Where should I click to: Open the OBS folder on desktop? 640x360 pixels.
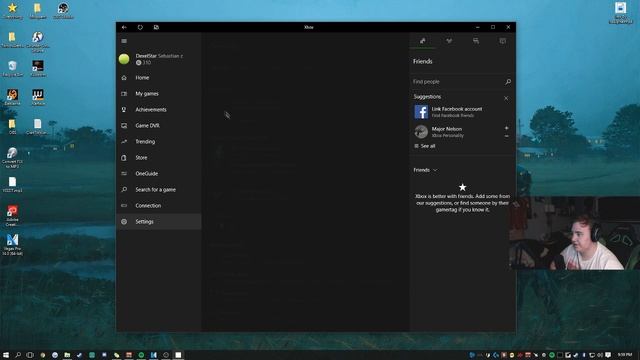click(12, 127)
